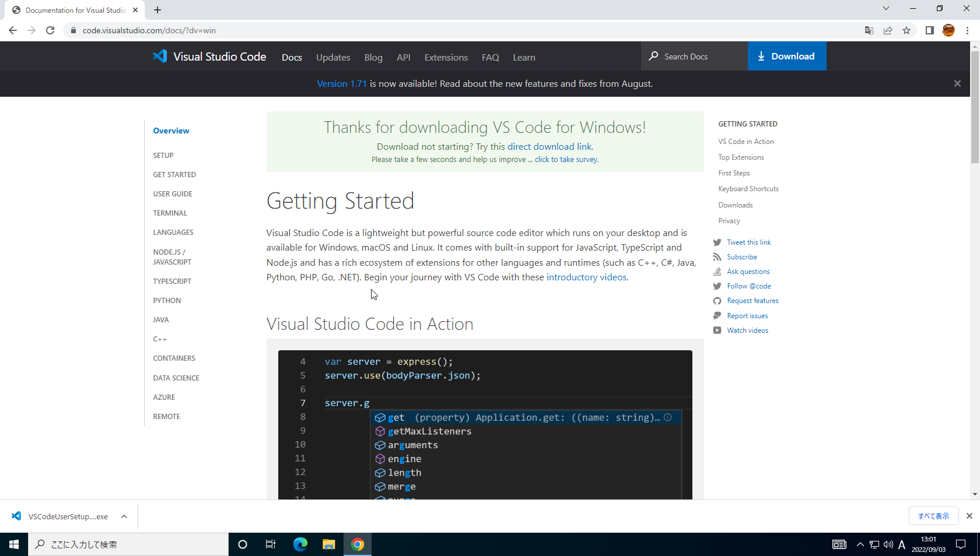Close the Chrome downloads bar

(x=970, y=516)
